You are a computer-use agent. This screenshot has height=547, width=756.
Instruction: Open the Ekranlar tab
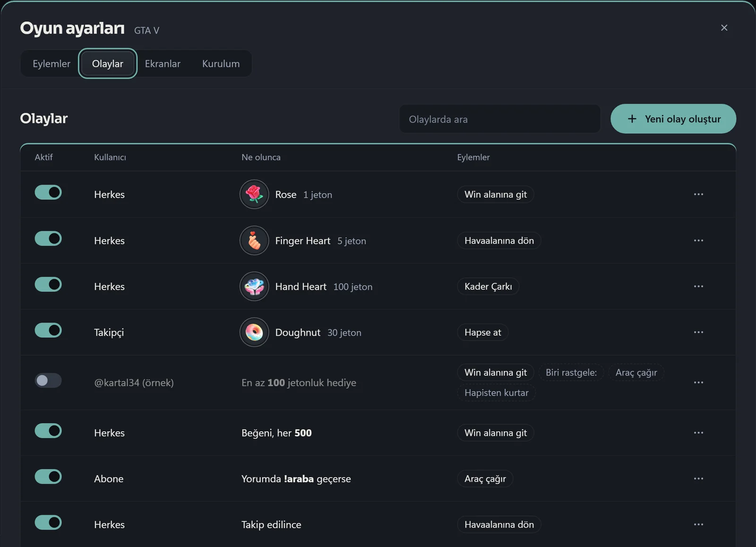(x=163, y=63)
